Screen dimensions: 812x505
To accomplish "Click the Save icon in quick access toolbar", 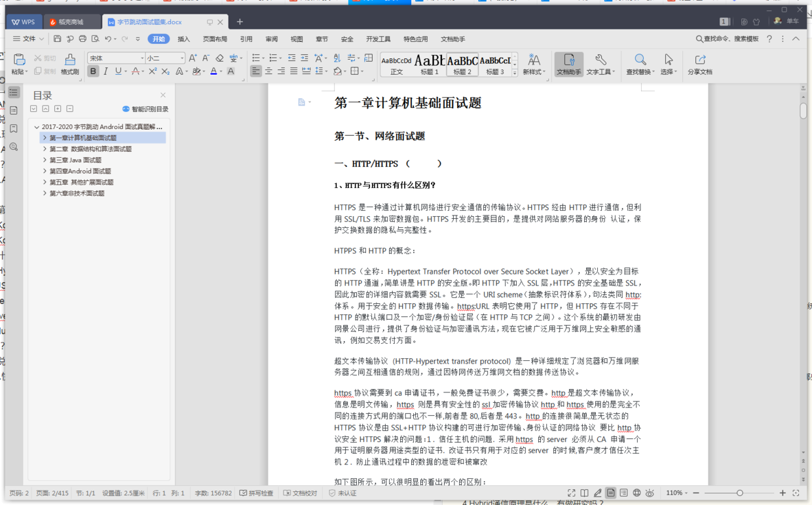I will pyautogui.click(x=58, y=39).
